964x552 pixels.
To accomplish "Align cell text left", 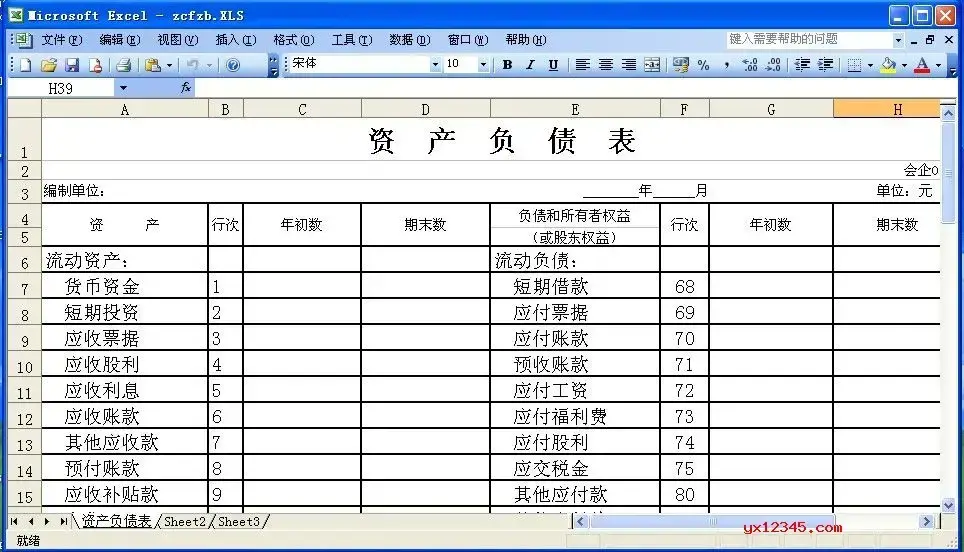I will [582, 65].
